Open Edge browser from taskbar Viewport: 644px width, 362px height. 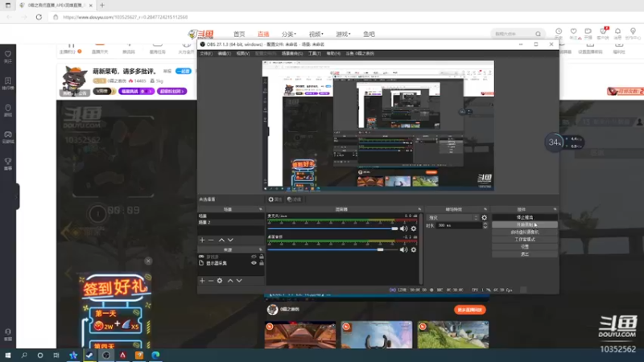click(x=155, y=356)
